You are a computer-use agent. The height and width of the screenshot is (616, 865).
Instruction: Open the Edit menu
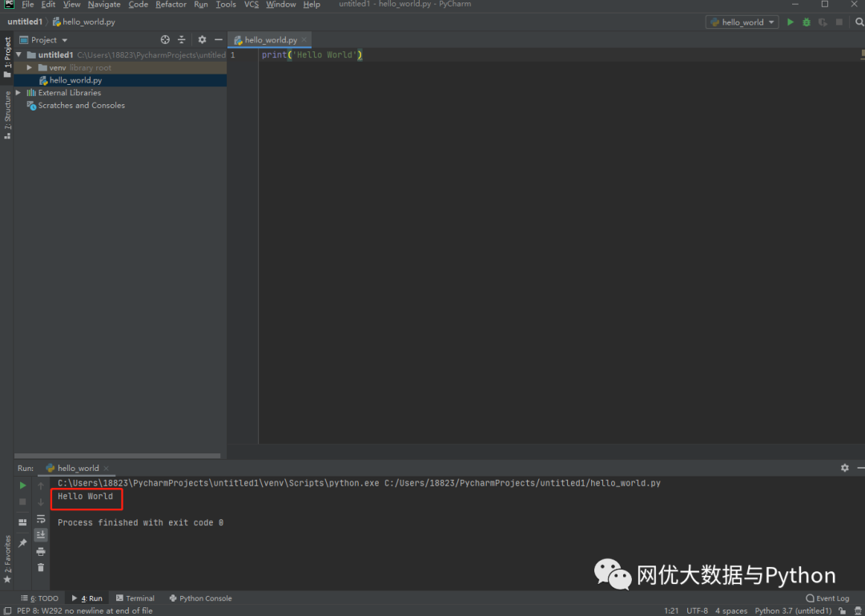(x=48, y=5)
